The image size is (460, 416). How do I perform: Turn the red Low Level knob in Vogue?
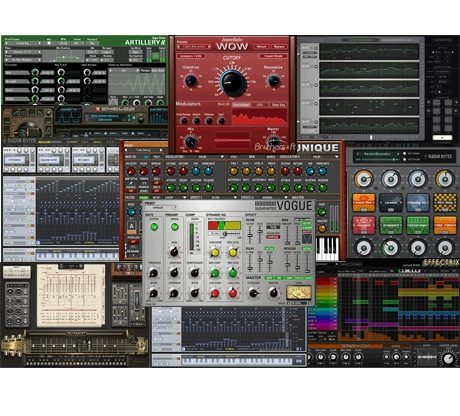[233, 293]
